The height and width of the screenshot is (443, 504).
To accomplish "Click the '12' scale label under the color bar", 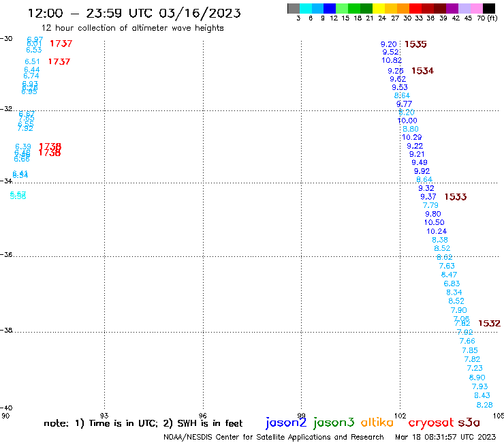I will [334, 18].
